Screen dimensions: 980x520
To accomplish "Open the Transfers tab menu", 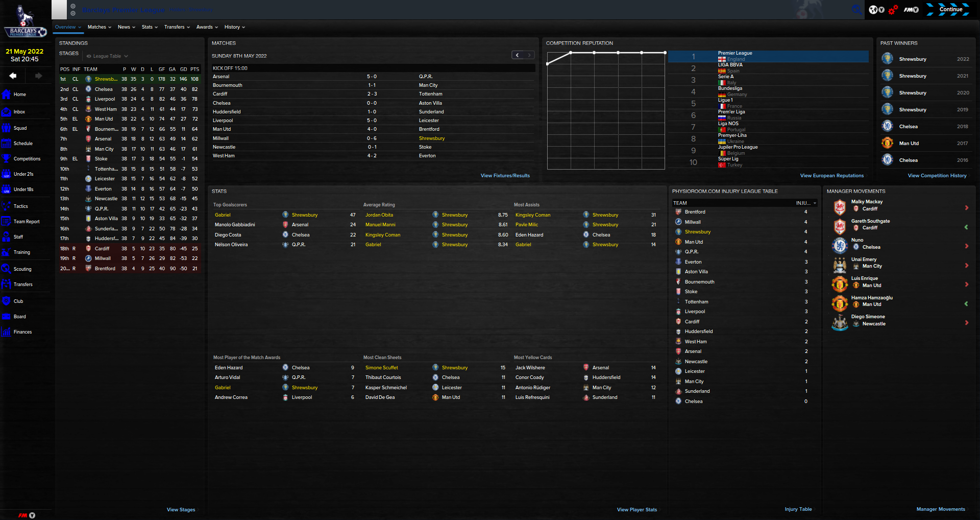I will click(177, 27).
